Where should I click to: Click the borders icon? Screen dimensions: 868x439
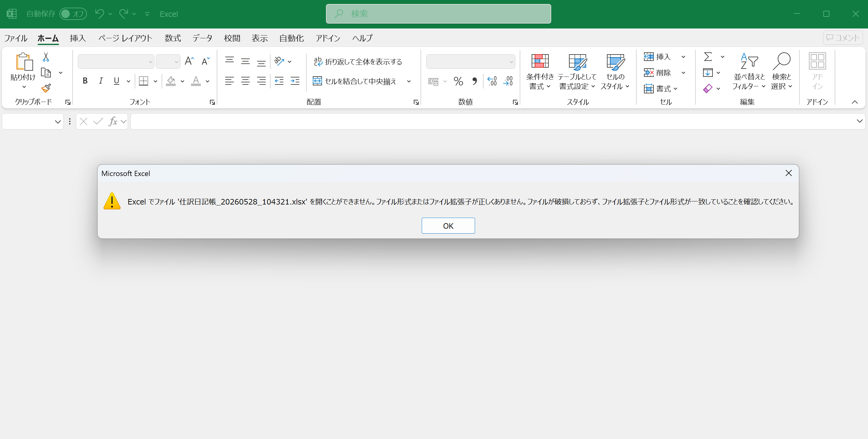tap(144, 81)
